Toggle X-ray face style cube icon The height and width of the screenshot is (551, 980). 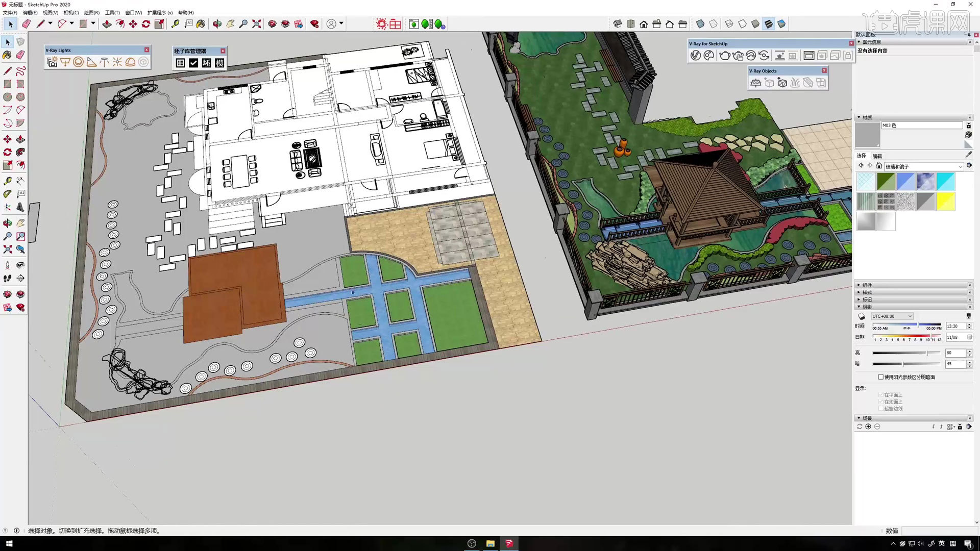click(x=700, y=24)
